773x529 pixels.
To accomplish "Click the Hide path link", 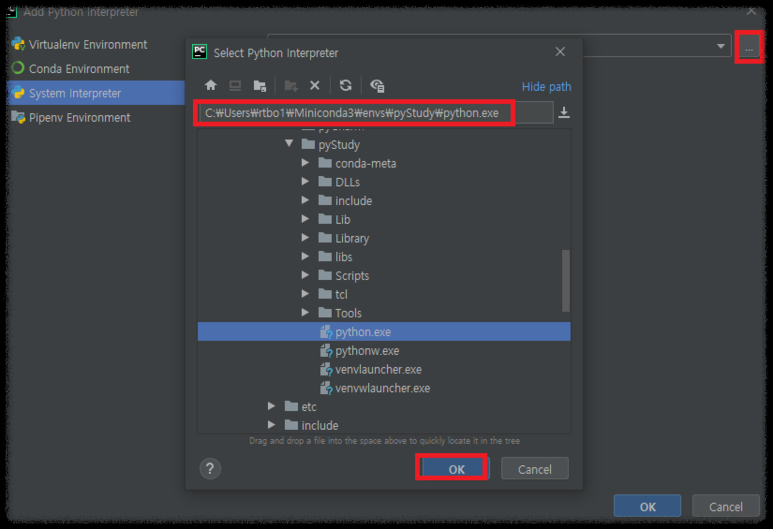I will (546, 87).
